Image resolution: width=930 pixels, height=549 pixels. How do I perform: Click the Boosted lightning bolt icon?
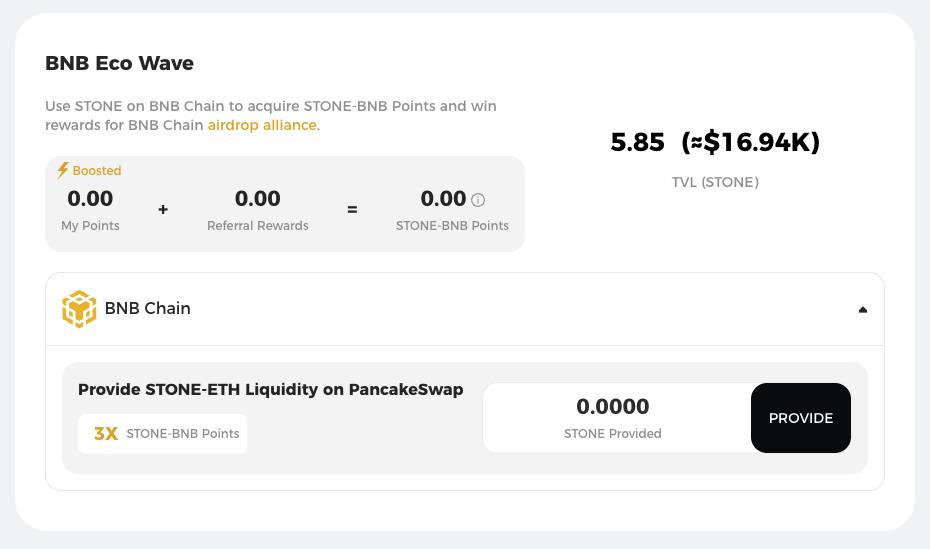click(x=63, y=170)
